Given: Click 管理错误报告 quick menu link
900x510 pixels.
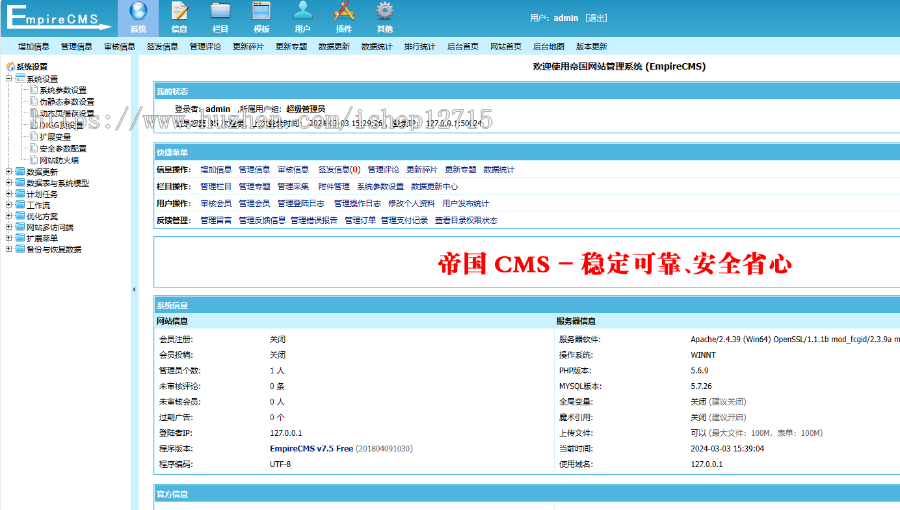Looking at the screenshot, I should (314, 220).
